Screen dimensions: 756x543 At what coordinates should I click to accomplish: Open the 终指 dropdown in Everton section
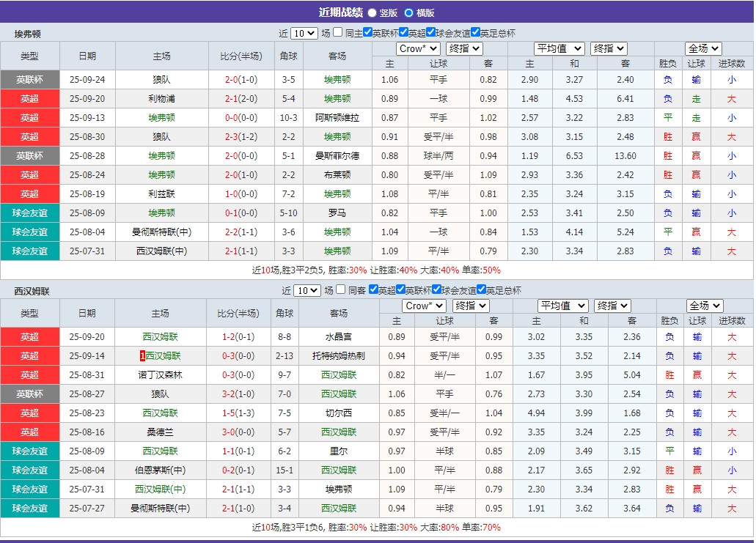tap(464, 48)
